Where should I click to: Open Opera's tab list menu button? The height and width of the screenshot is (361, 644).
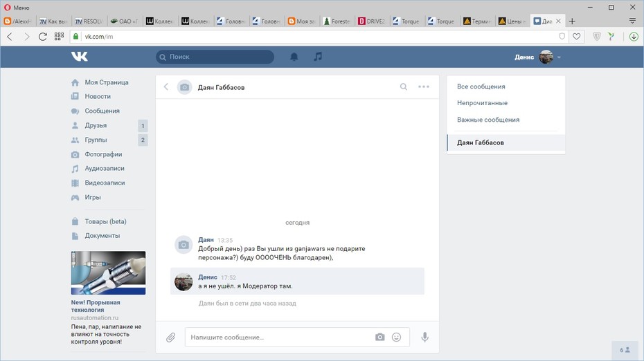point(632,21)
